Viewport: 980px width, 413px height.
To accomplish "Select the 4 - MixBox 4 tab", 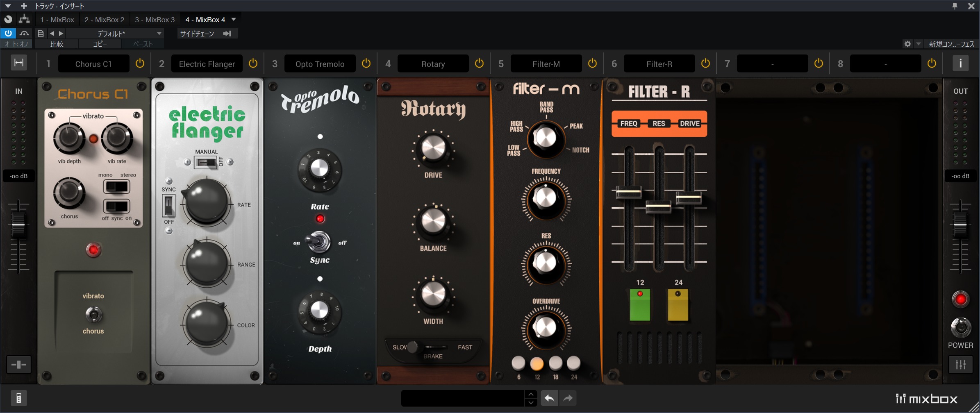I will click(x=205, y=19).
